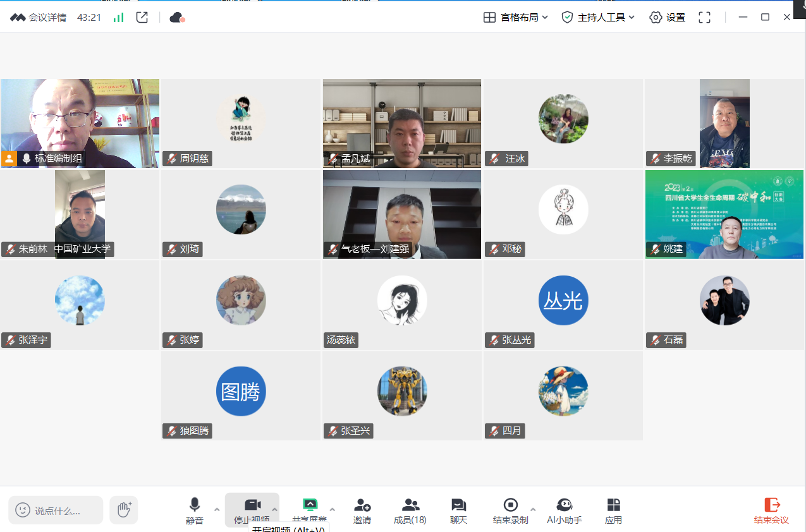Click the 结束会议 end meeting button
Viewport: 806px width, 532px height.
(x=771, y=511)
